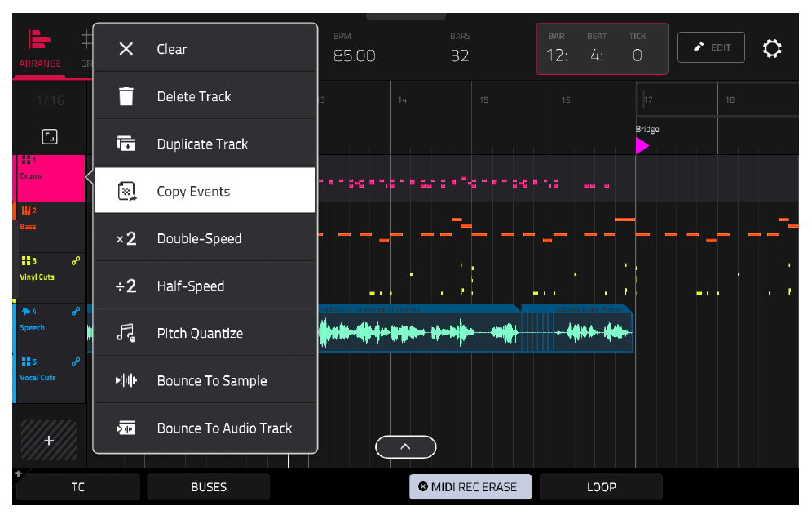Click the Bounce To Sample waveform icon
This screenshot has height=519, width=812.
(x=126, y=380)
